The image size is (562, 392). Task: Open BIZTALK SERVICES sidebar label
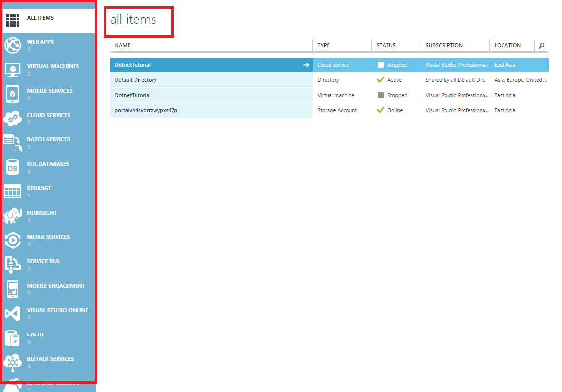pyautogui.click(x=51, y=359)
